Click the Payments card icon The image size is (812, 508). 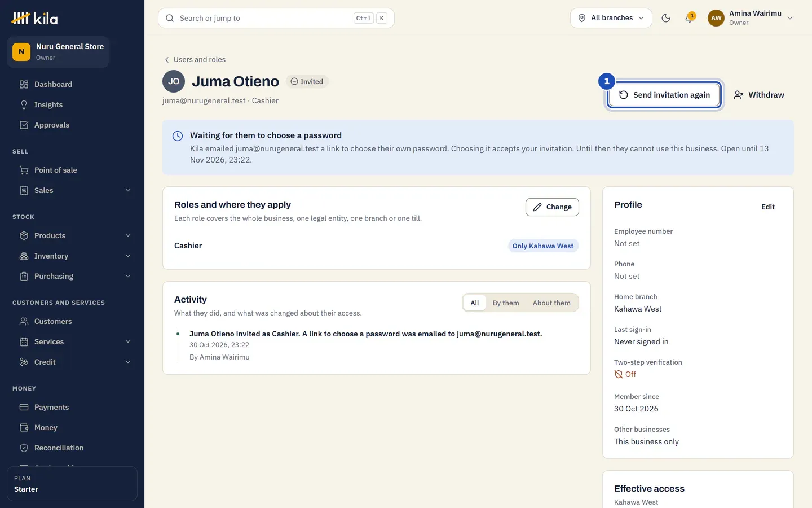[24, 408]
